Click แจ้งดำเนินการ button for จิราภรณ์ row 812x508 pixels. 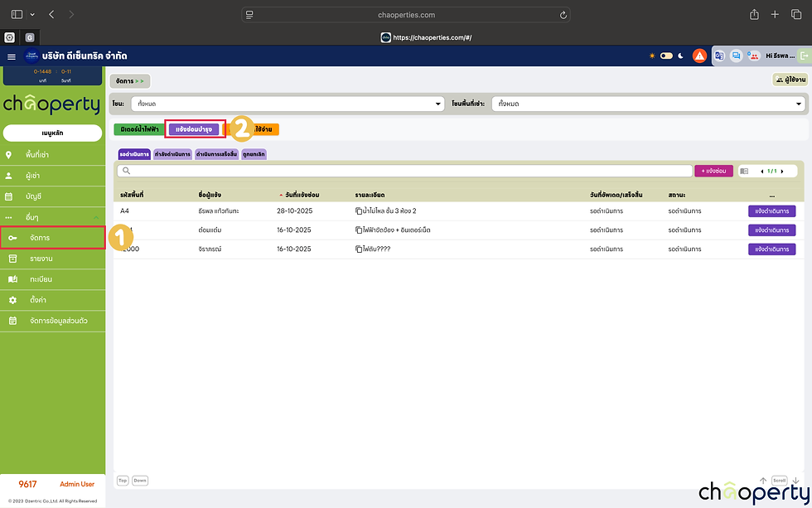tap(771, 249)
